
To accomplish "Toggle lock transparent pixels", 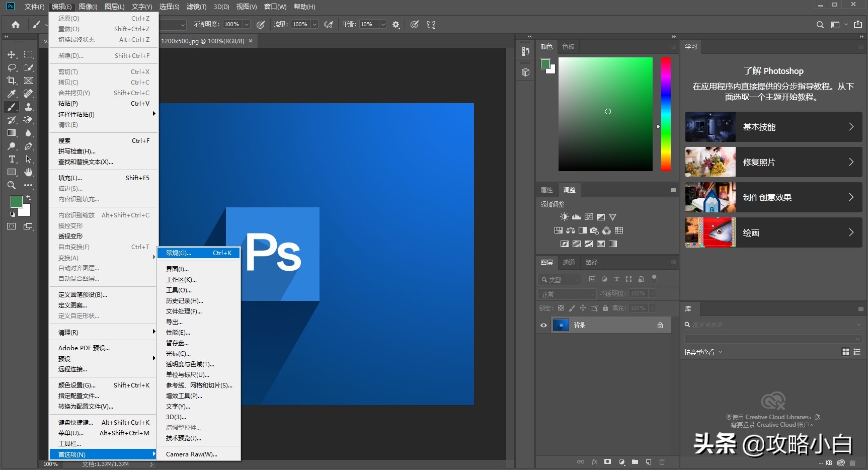I will point(561,308).
